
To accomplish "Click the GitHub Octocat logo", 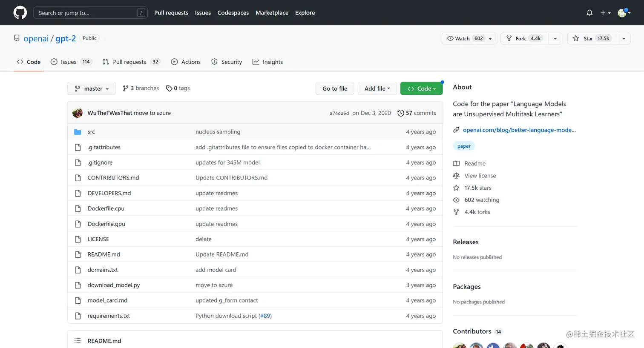I will pyautogui.click(x=20, y=13).
